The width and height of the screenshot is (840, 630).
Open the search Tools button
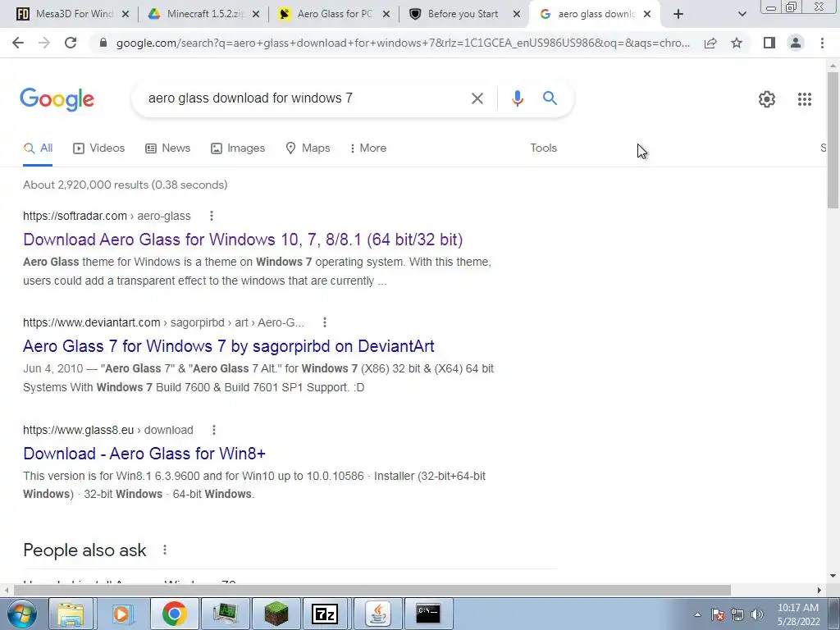[543, 148]
